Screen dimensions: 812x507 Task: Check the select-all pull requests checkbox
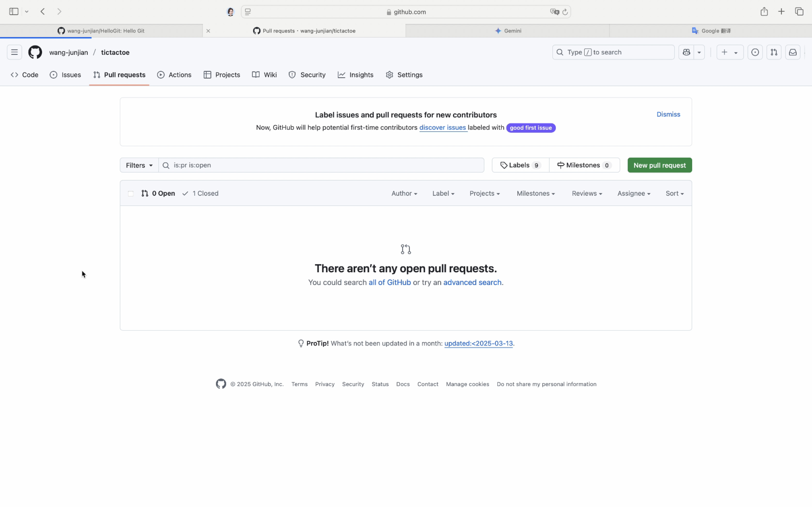coord(131,193)
